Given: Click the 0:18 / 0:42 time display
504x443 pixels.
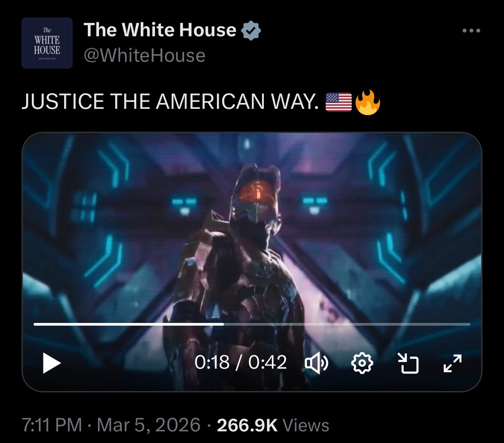Looking at the screenshot, I should 241,362.
